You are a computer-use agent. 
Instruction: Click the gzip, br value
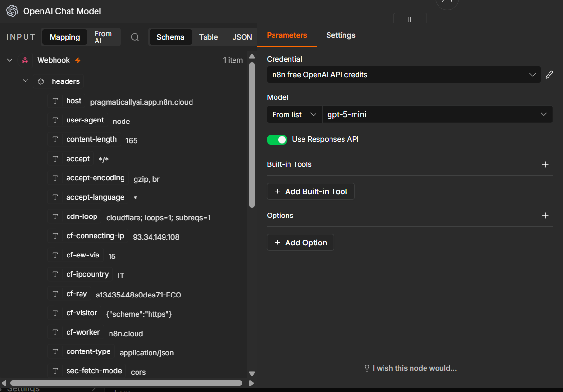(x=147, y=179)
